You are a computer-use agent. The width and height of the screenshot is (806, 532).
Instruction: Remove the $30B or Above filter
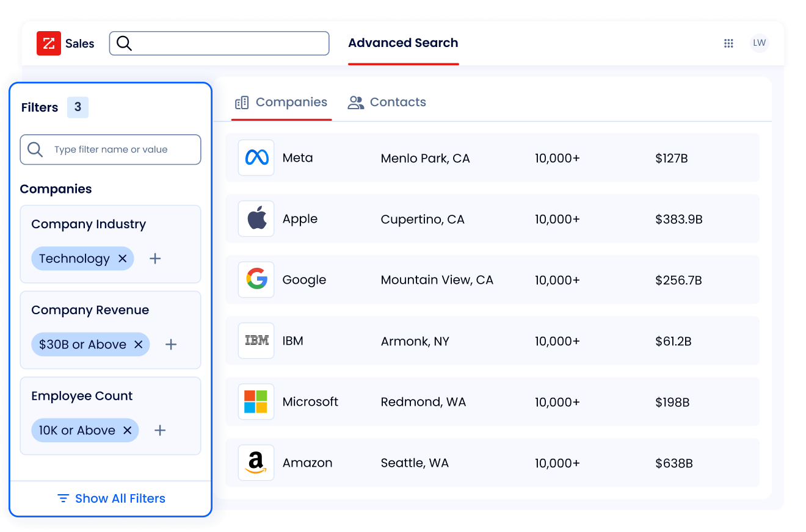point(138,345)
